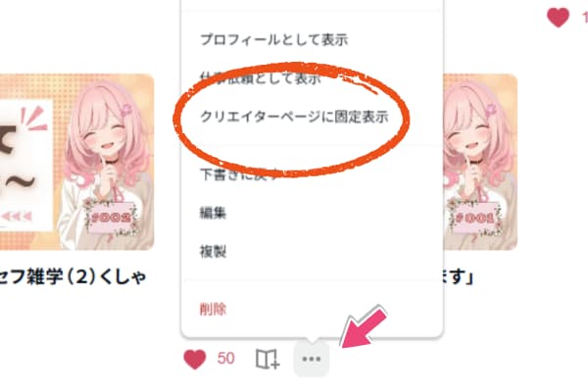Click the pink arrow annotation graphic
The height and width of the screenshot is (392, 588).
(x=363, y=327)
